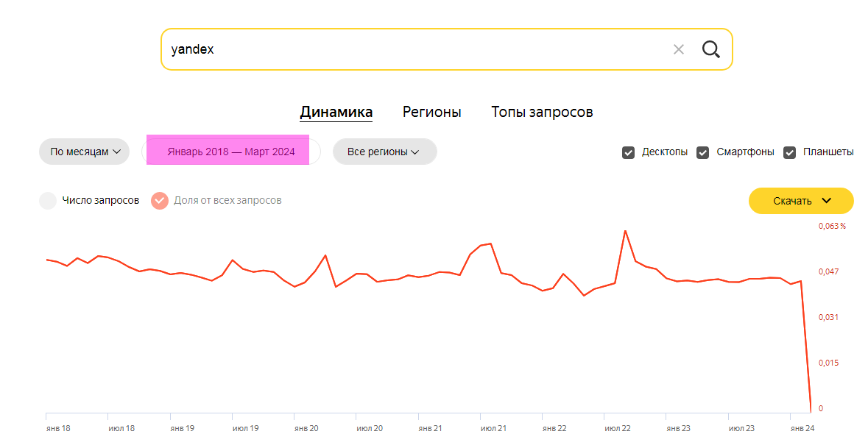The width and height of the screenshot is (868, 448).
Task: Click the yellow Скачать button
Action: pos(801,201)
